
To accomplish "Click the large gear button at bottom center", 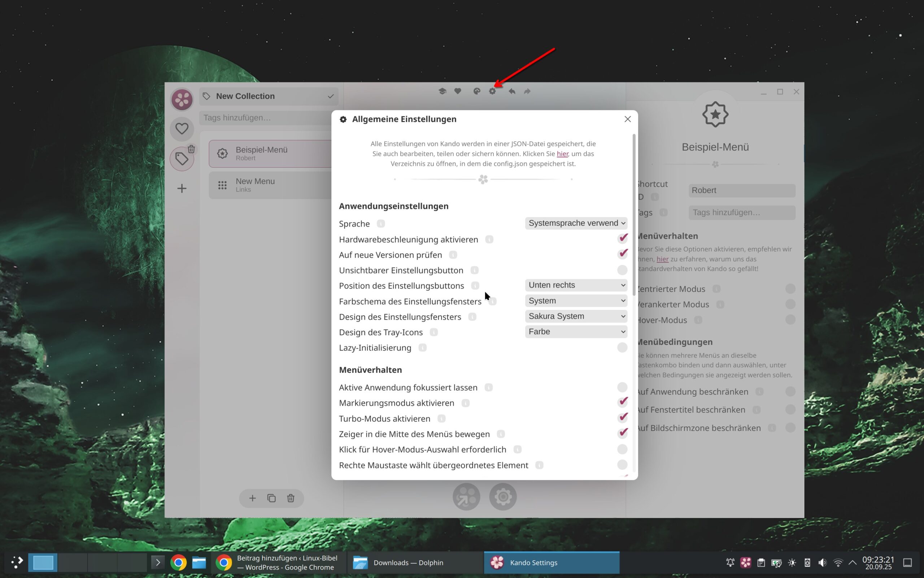I will pyautogui.click(x=503, y=497).
